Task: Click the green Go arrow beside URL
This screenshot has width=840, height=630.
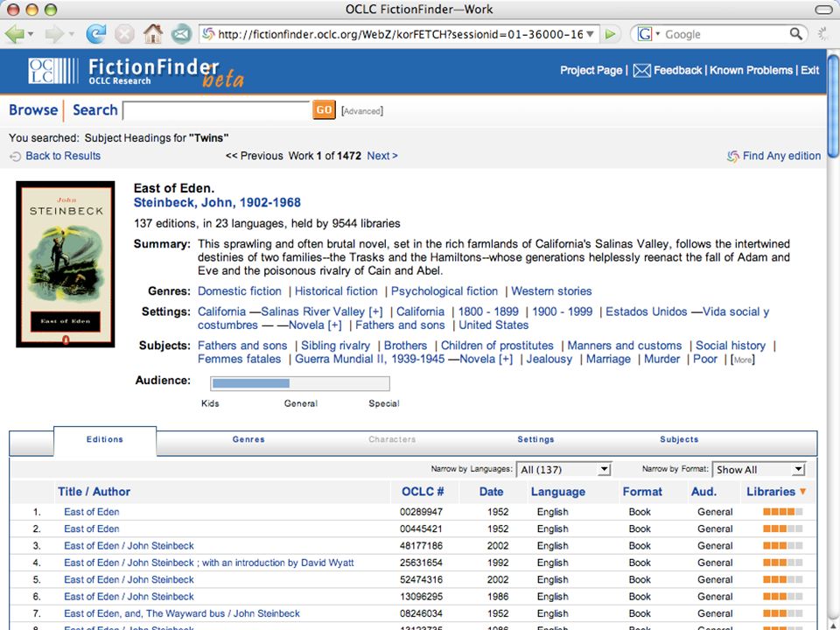Action: pyautogui.click(x=610, y=34)
